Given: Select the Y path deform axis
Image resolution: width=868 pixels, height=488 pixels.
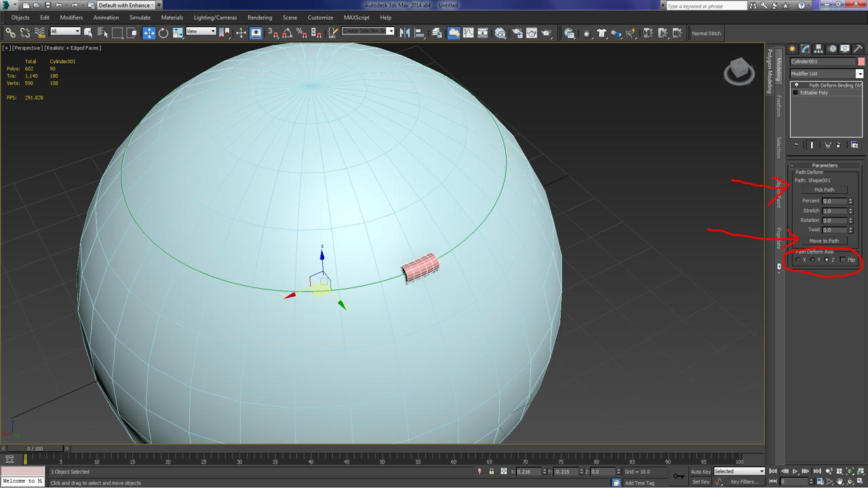Looking at the screenshot, I should click(x=812, y=260).
